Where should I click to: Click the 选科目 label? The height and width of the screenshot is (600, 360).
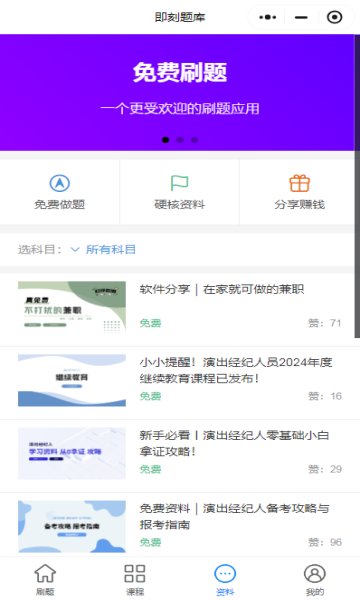click(39, 249)
